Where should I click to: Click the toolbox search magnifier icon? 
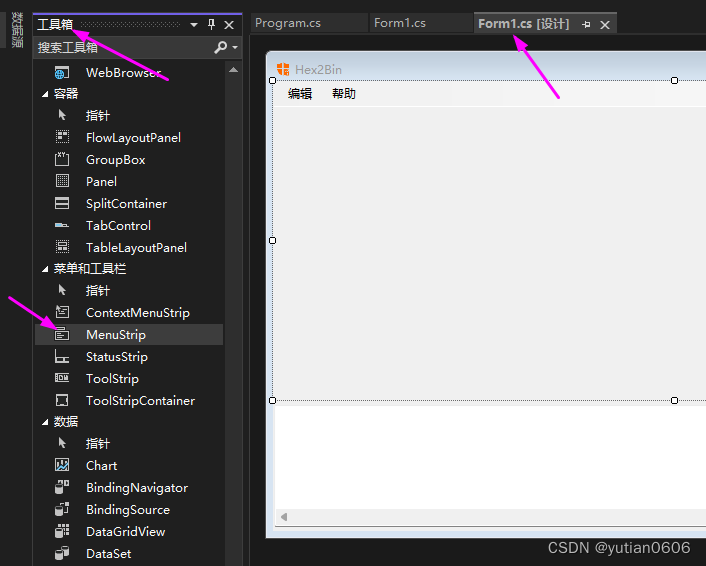click(x=221, y=47)
